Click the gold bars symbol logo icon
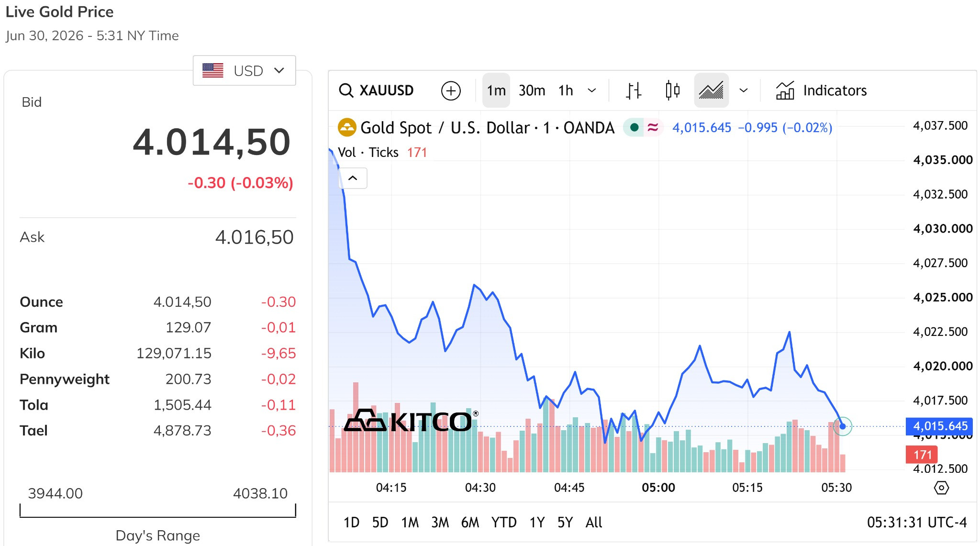 [347, 128]
